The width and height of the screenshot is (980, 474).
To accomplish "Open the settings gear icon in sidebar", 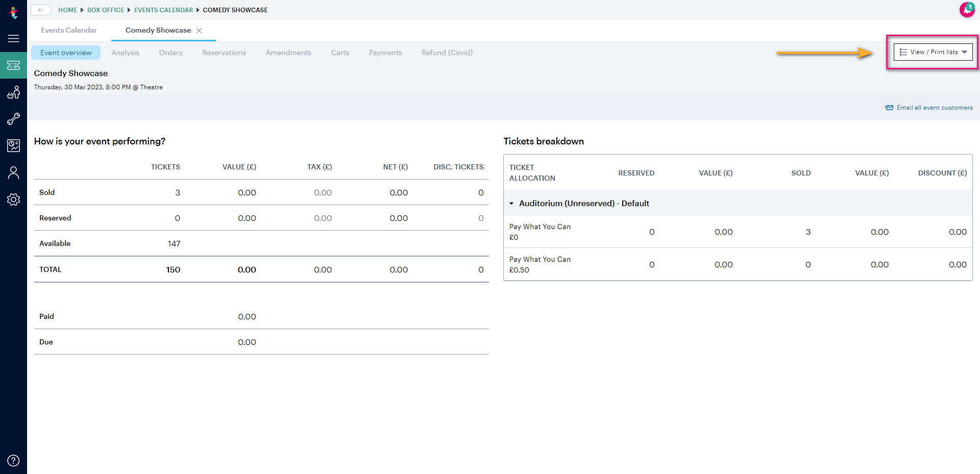I will (13, 199).
